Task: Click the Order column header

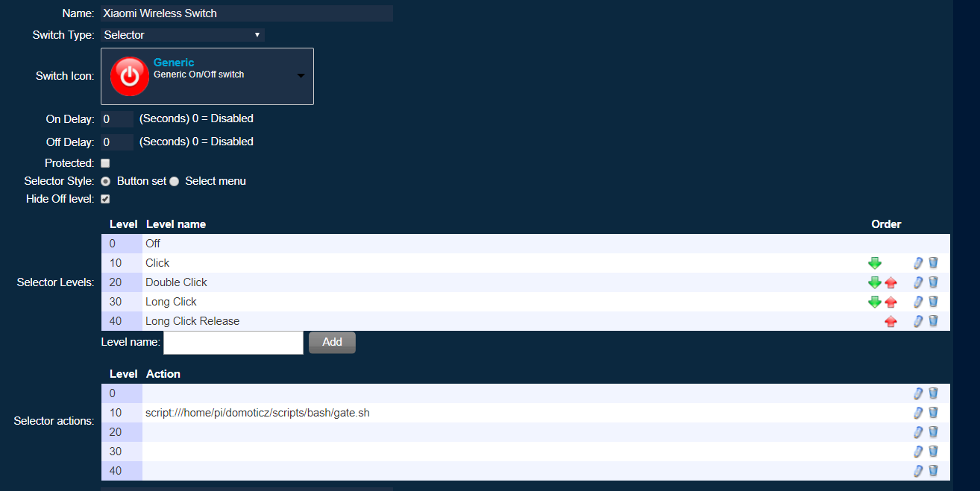Action: click(886, 224)
